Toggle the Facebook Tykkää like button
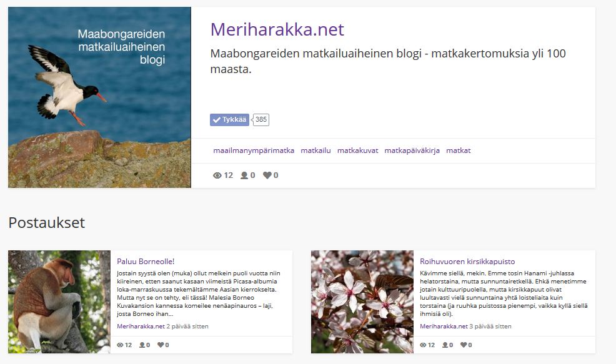Image resolution: width=616 pixels, height=364 pixels. click(230, 119)
